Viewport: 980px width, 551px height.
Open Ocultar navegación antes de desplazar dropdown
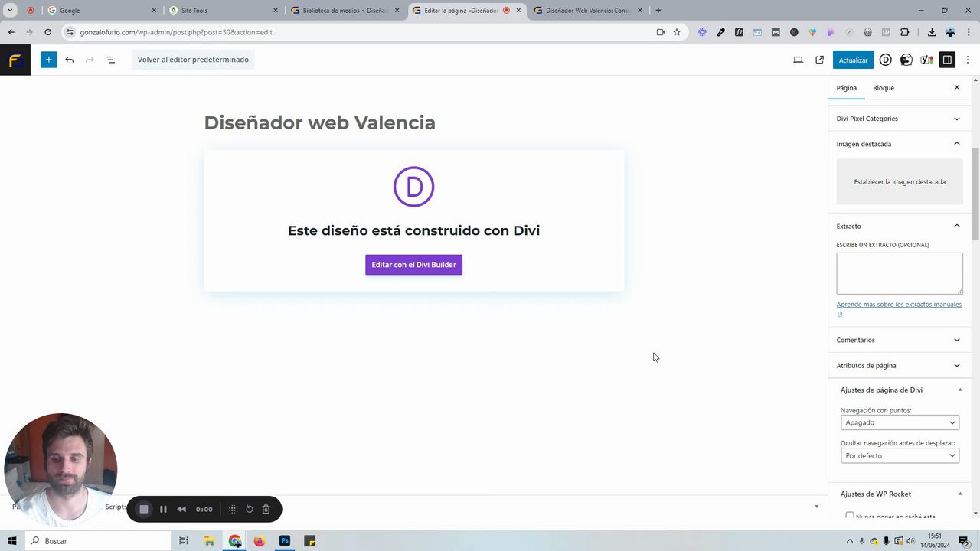(900, 455)
